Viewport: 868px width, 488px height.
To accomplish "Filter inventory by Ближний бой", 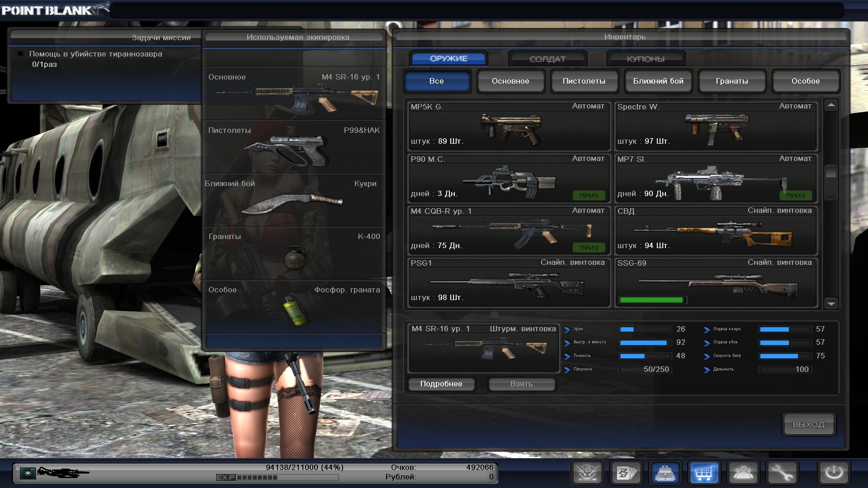I will coord(658,81).
